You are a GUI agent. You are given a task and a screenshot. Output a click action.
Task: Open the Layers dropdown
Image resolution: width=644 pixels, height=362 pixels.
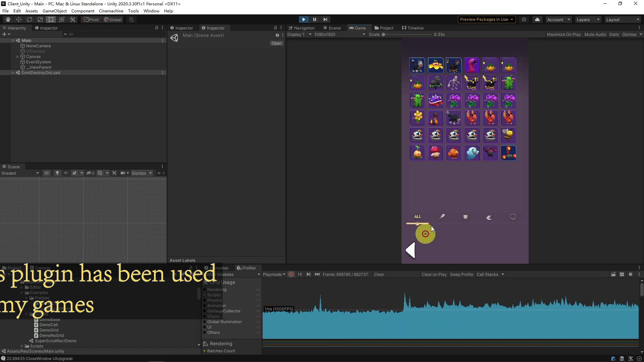(588, 19)
